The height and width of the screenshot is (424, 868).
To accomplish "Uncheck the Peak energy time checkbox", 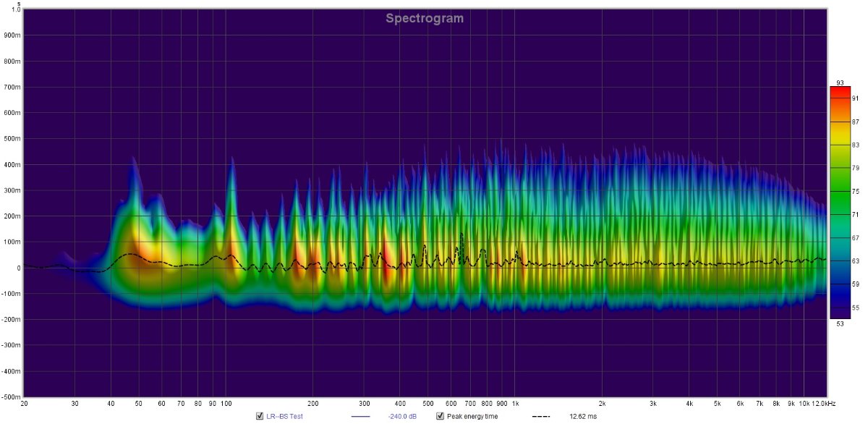I will [x=439, y=417].
